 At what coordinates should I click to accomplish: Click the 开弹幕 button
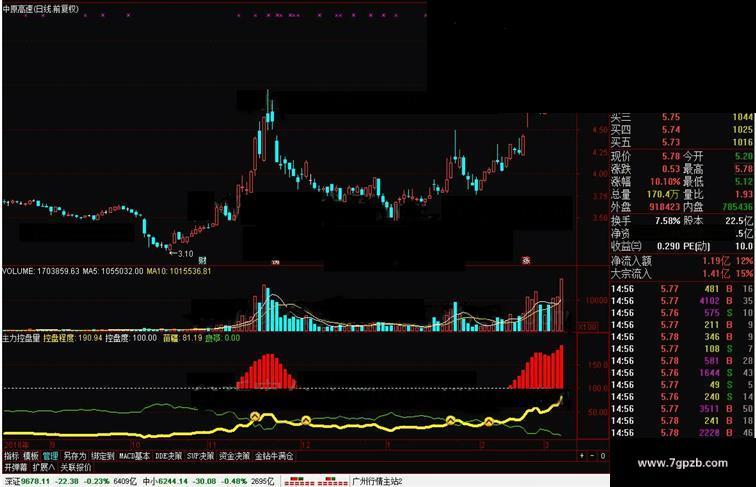[x=16, y=467]
